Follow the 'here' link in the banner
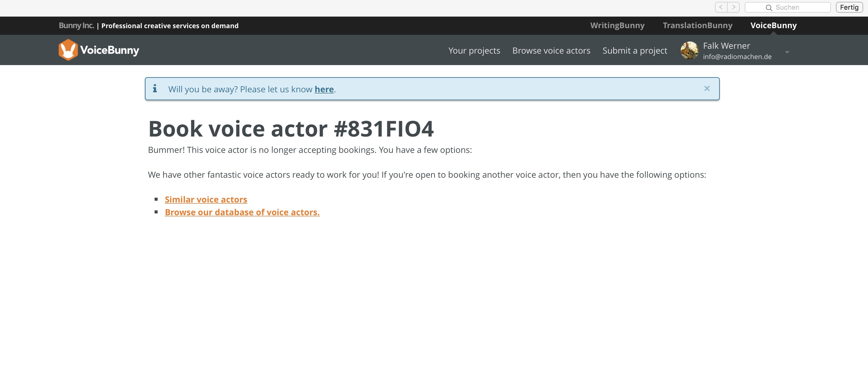The width and height of the screenshot is (868, 366). click(324, 89)
